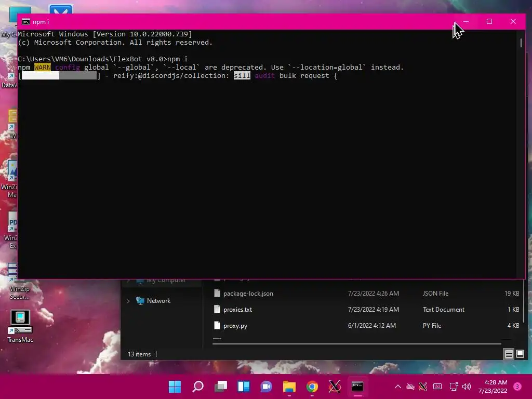Screen dimensions: 532x399
Task: Click the cmd icon in title bar
Action: pos(26,22)
